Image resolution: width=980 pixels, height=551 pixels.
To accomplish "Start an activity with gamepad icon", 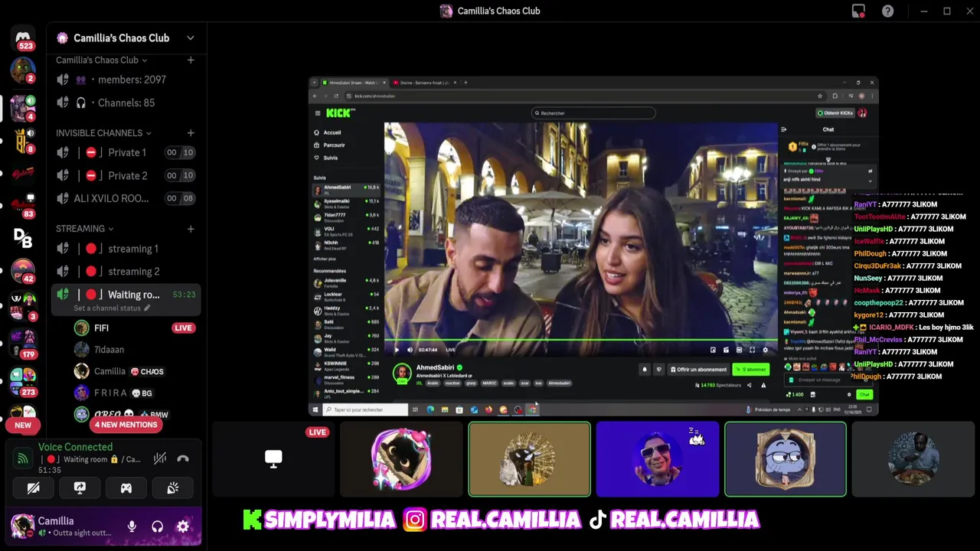I will [x=126, y=487].
